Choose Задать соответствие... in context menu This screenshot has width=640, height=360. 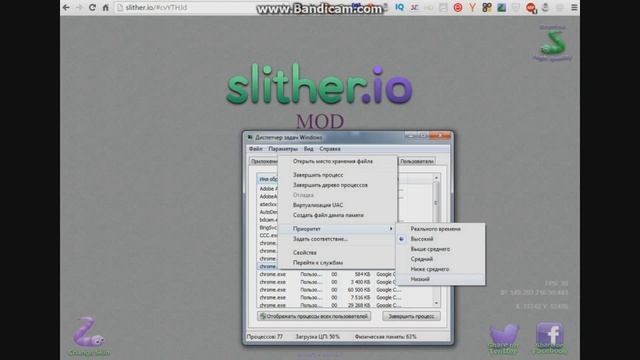point(337,239)
